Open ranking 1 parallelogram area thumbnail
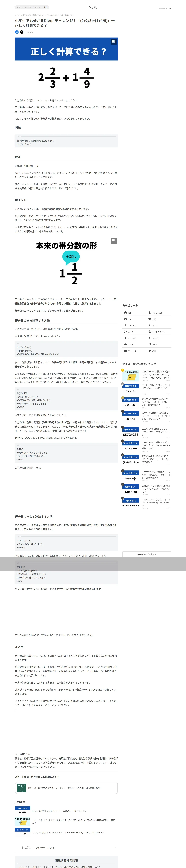186x868 pixels. pyautogui.click(x=131, y=376)
